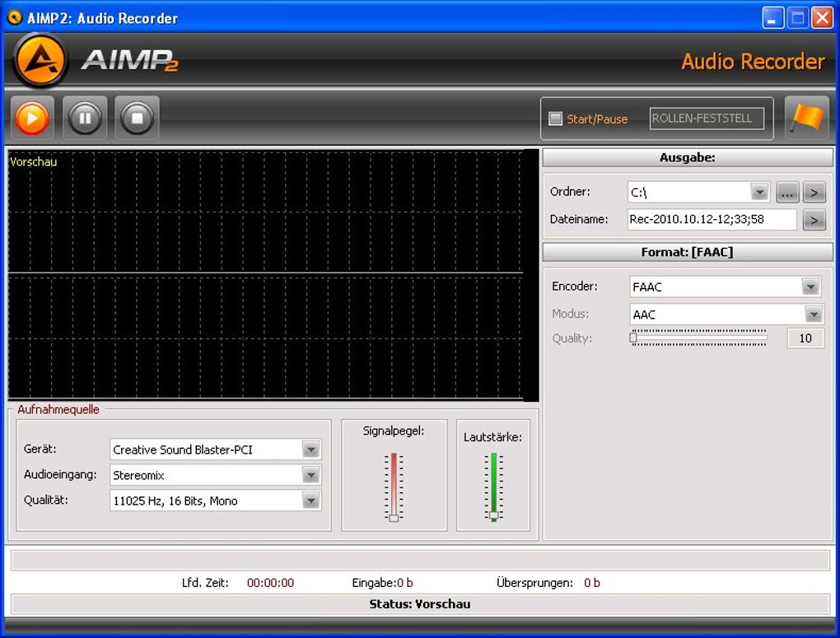The width and height of the screenshot is (840, 638).
Task: Browse for output folder with ... button
Action: pos(787,193)
